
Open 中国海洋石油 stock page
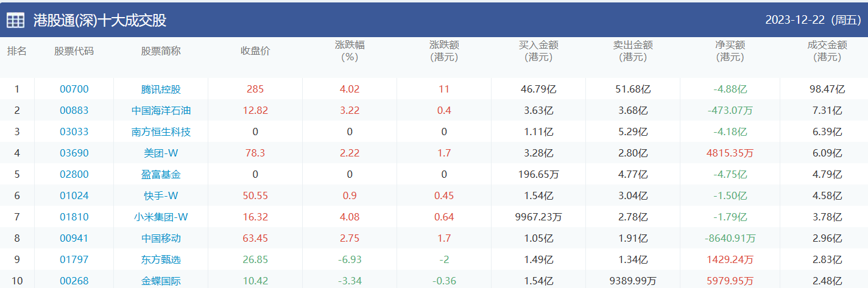161,110
